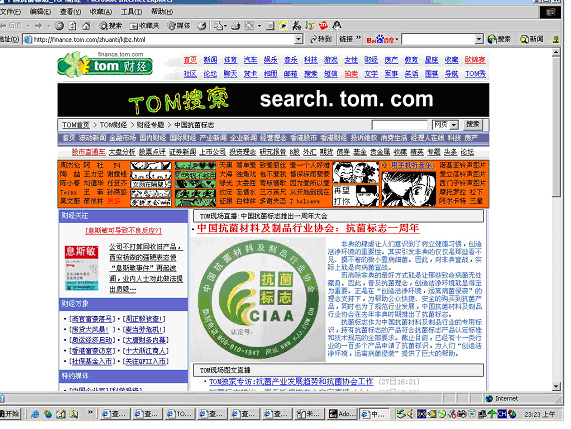The height and width of the screenshot is (429, 571).
Task: Click the CIAA 抗菌标志 logo image
Action: tap(258, 299)
